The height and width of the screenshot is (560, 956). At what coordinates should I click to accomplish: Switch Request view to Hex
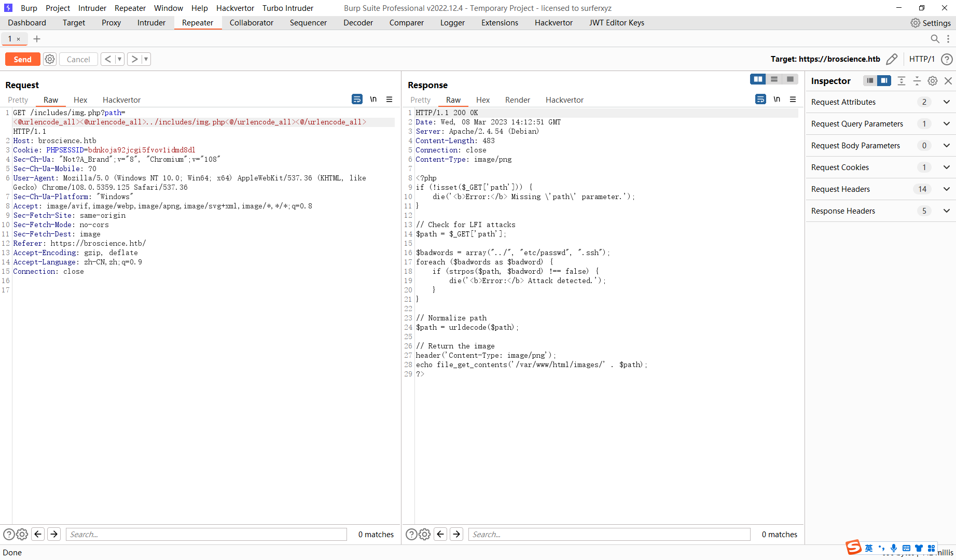(x=80, y=100)
